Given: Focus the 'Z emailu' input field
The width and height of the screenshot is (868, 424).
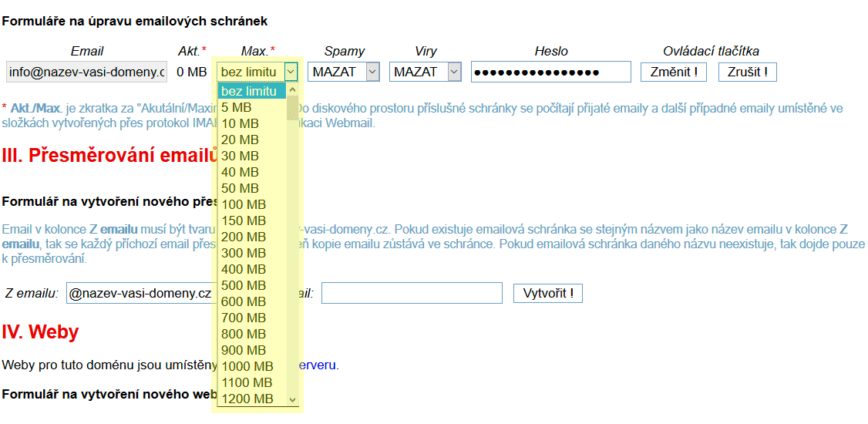Looking at the screenshot, I should tap(139, 294).
